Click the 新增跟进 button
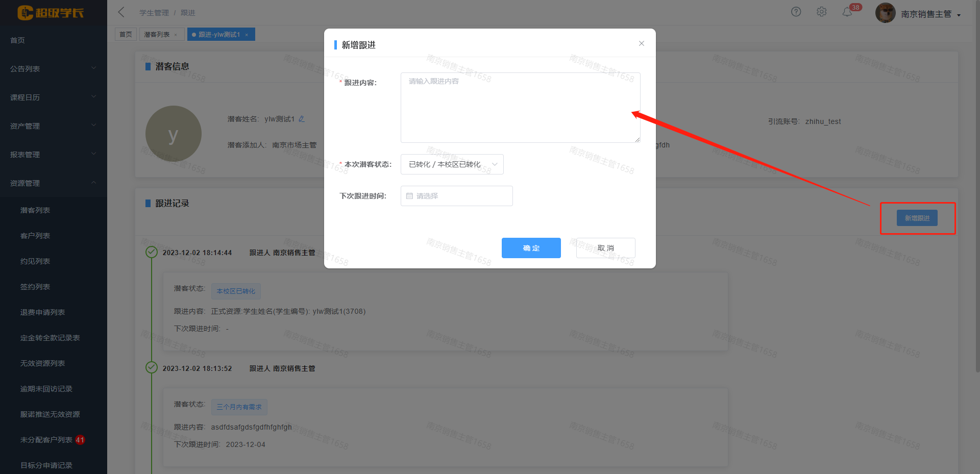The width and height of the screenshot is (980, 474). [x=917, y=218]
